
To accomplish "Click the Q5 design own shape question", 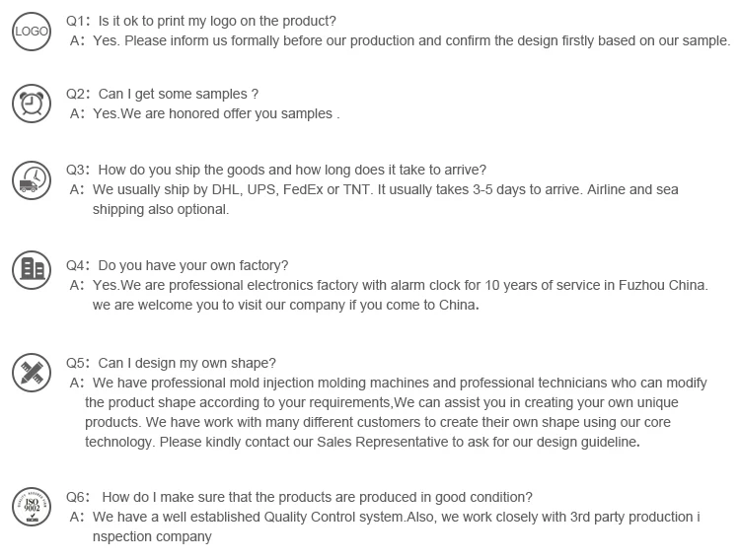I will tap(172, 363).
